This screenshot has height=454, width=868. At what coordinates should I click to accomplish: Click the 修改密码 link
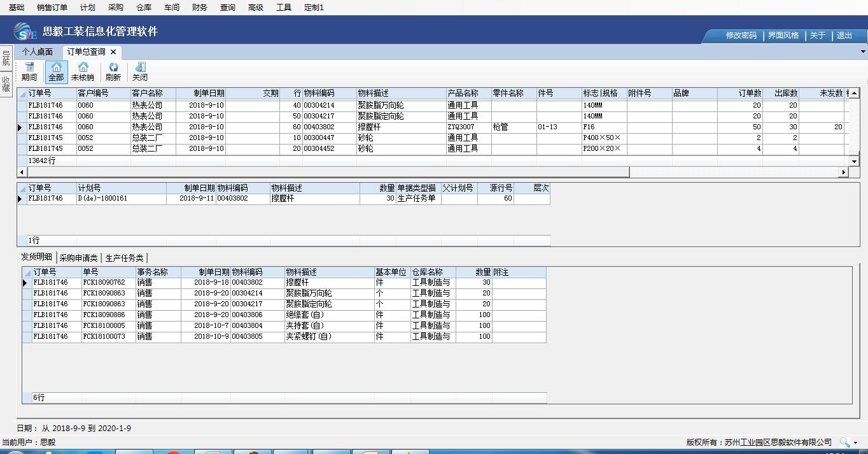pyautogui.click(x=741, y=36)
